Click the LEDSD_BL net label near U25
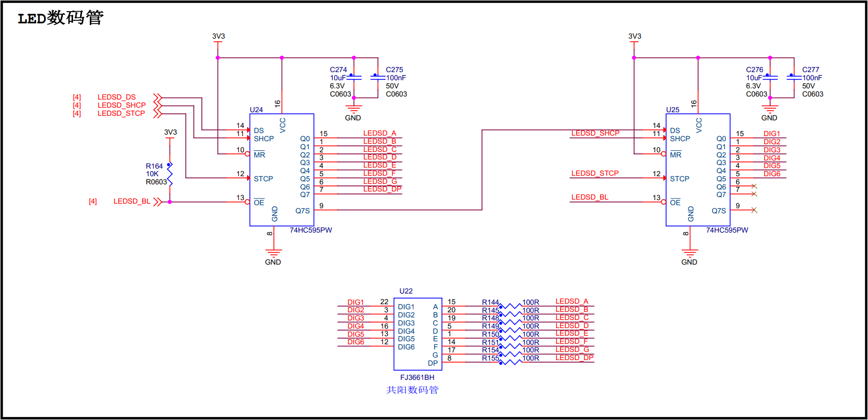 (x=589, y=197)
